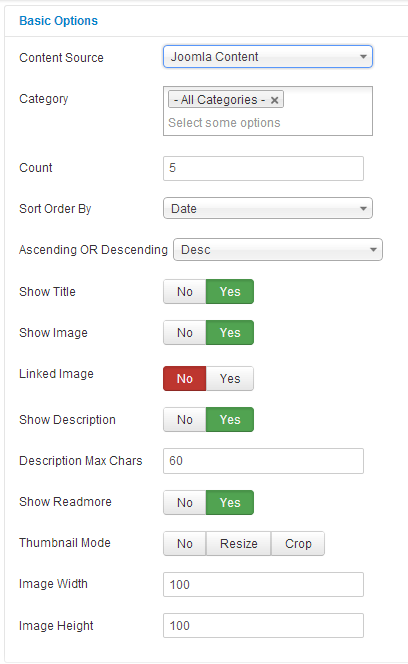Open the Ascending OR Descending dropdown
408x664 pixels.
pos(278,249)
